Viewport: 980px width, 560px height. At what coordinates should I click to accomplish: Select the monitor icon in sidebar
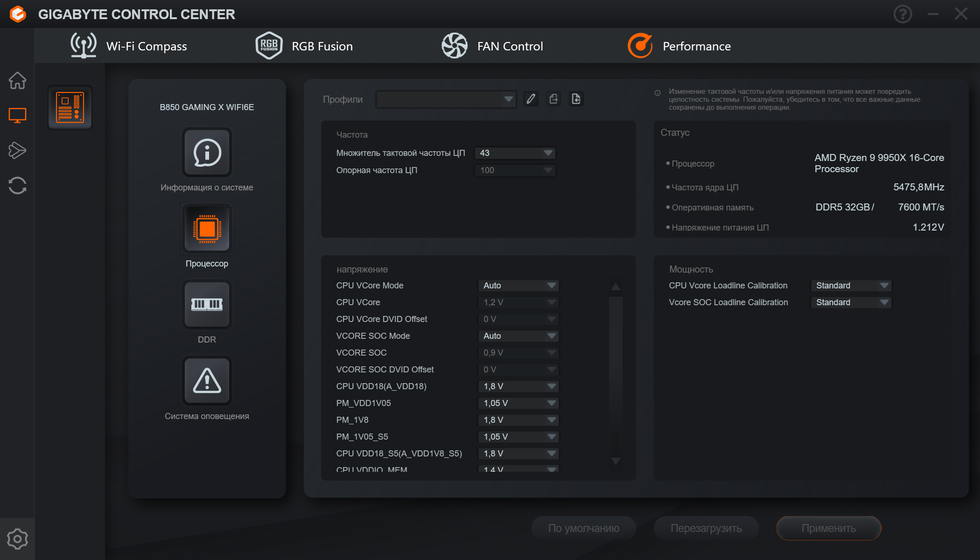[17, 115]
